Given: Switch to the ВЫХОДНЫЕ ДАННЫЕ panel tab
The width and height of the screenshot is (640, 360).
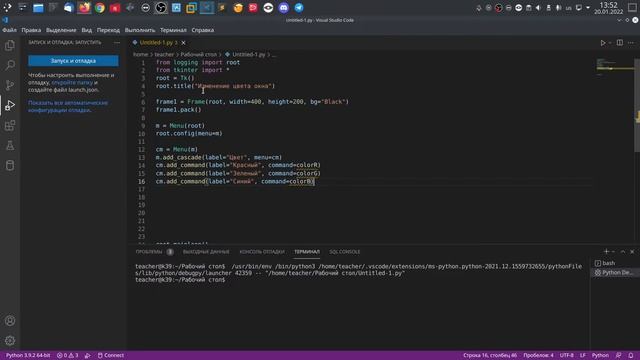Looking at the screenshot, I should click(206, 252).
